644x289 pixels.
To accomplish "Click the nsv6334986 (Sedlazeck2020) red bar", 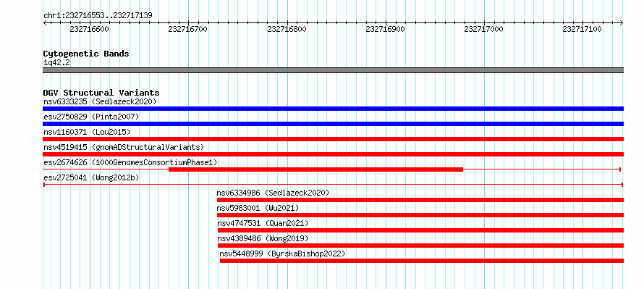I will (x=420, y=200).
